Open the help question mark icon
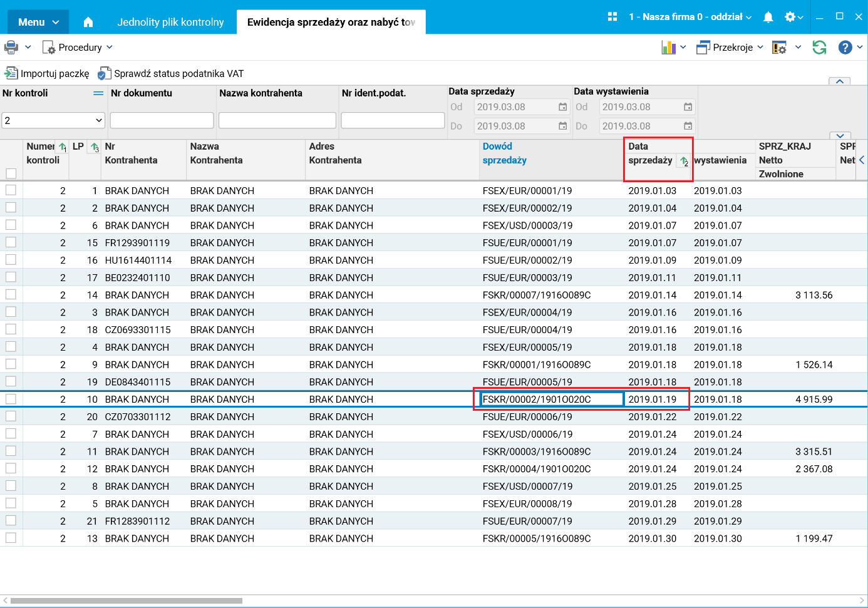Screen dimensions: 868x608 tap(845, 48)
